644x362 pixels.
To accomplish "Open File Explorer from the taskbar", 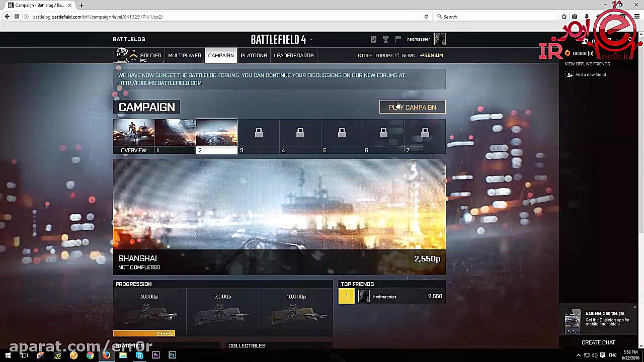I will coord(123,355).
